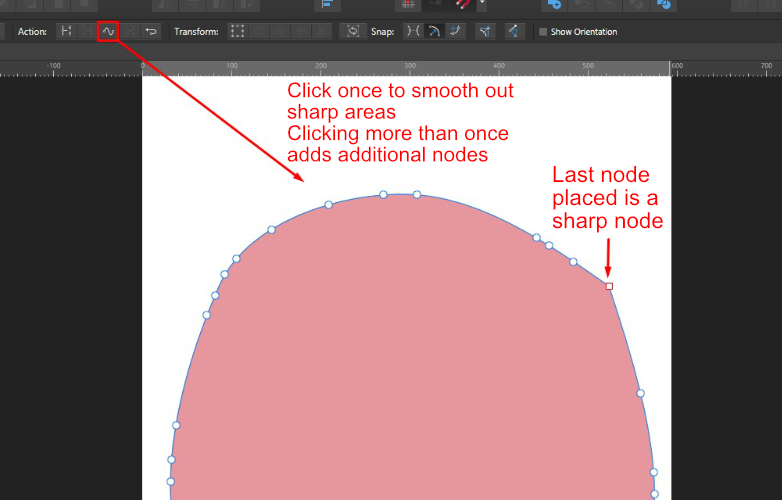This screenshot has height=500, width=782.
Task: Enable Transform Mode dotted box icon
Action: pyautogui.click(x=237, y=31)
